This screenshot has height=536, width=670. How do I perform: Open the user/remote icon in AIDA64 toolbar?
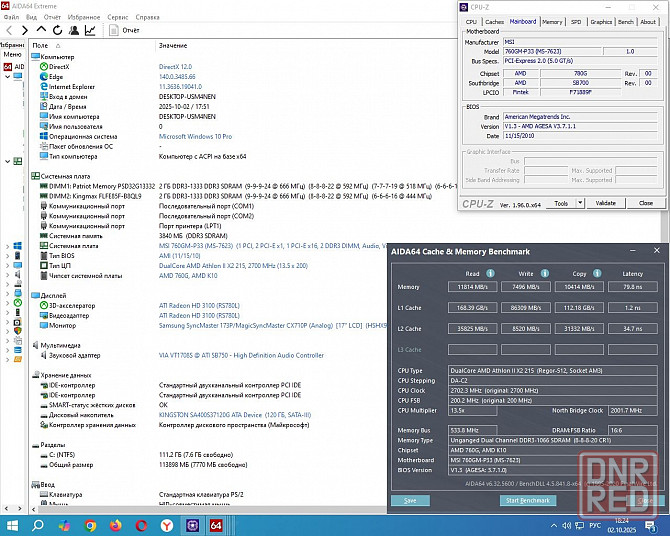pyautogui.click(x=72, y=31)
